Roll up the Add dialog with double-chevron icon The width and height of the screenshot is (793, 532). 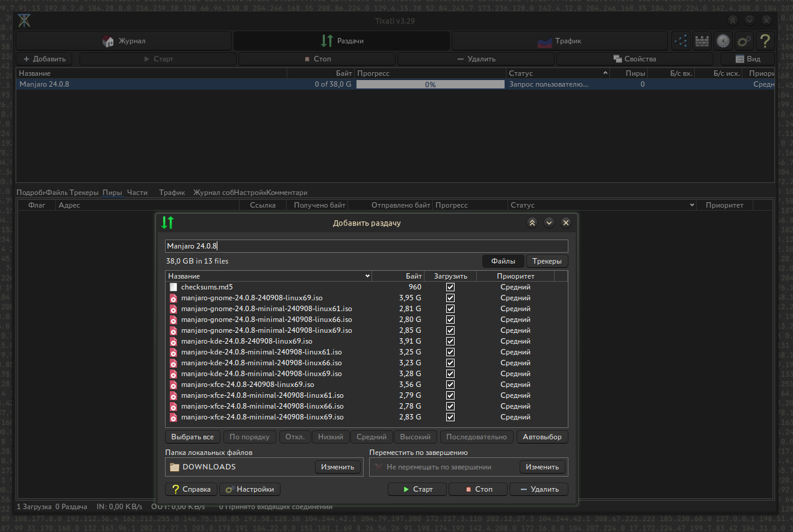click(x=532, y=223)
